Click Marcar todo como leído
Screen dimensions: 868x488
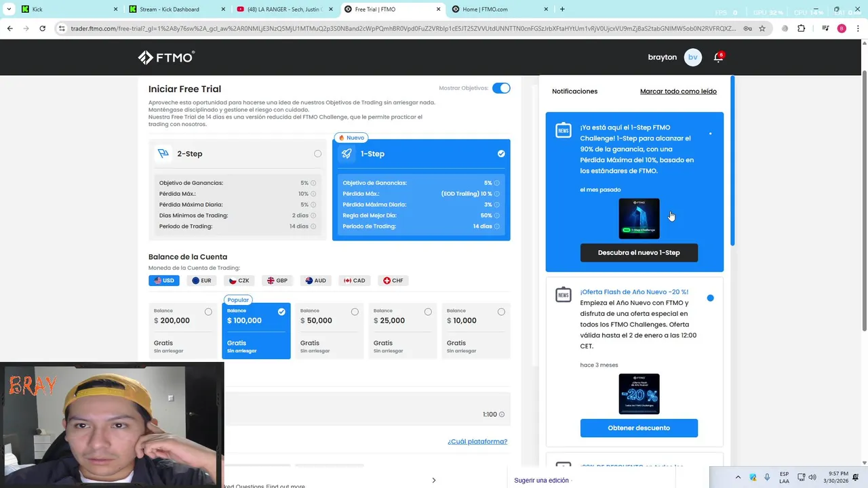[x=678, y=91]
